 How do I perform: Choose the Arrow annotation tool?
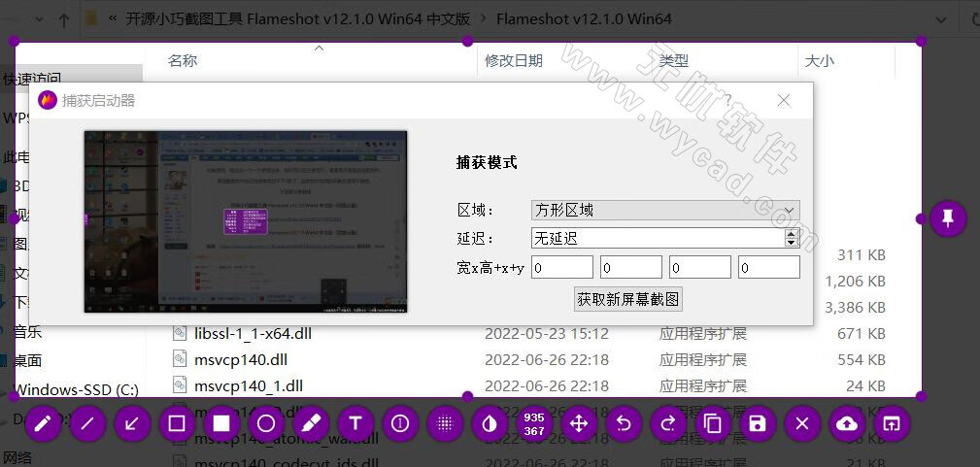132,423
